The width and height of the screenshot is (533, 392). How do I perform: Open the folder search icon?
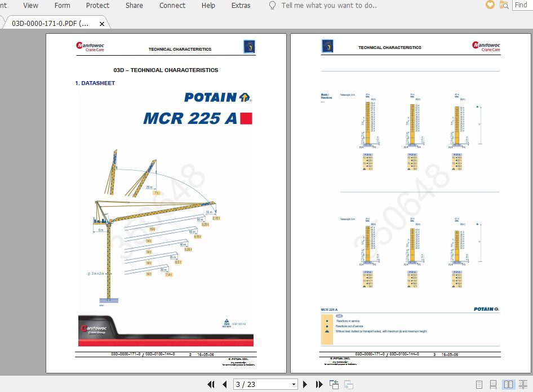click(x=504, y=5)
